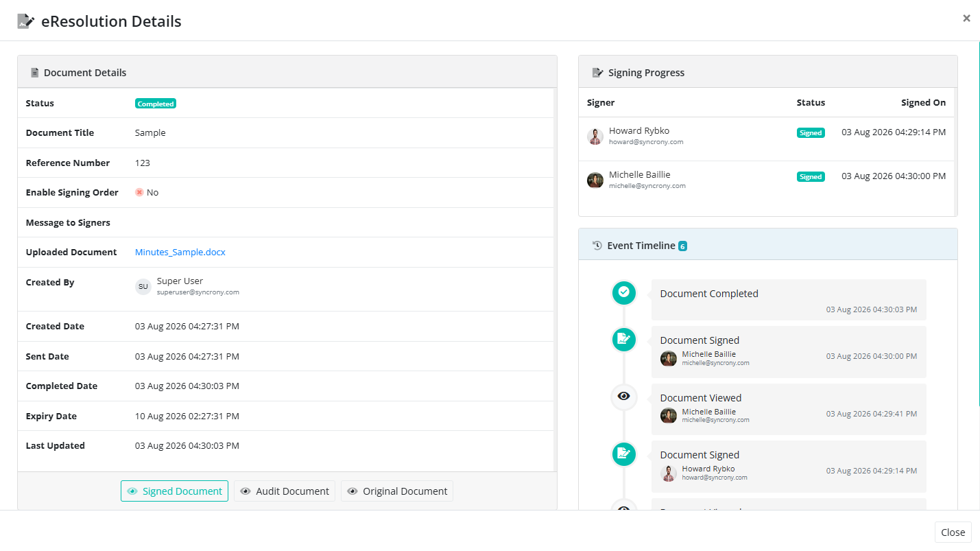Select the document title value "Sample"
The image size is (980, 551).
[150, 133]
